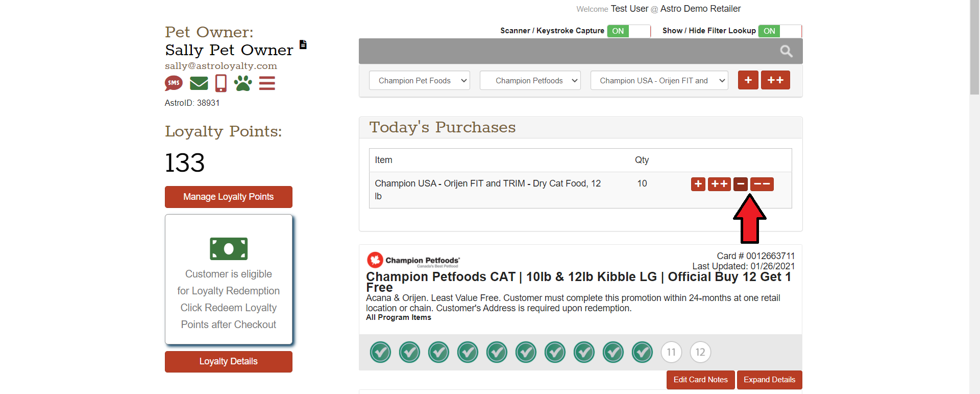Click the green cash redemption icon

coord(229,249)
